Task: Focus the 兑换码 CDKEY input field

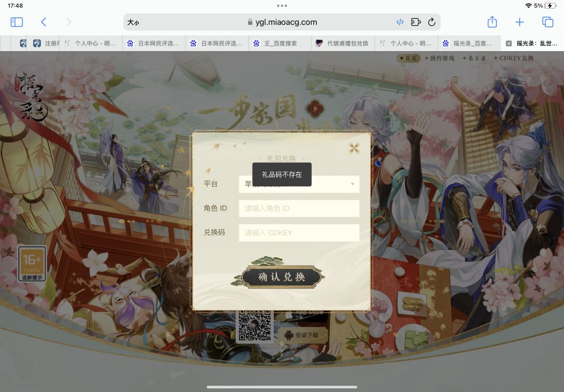Action: [x=299, y=233]
